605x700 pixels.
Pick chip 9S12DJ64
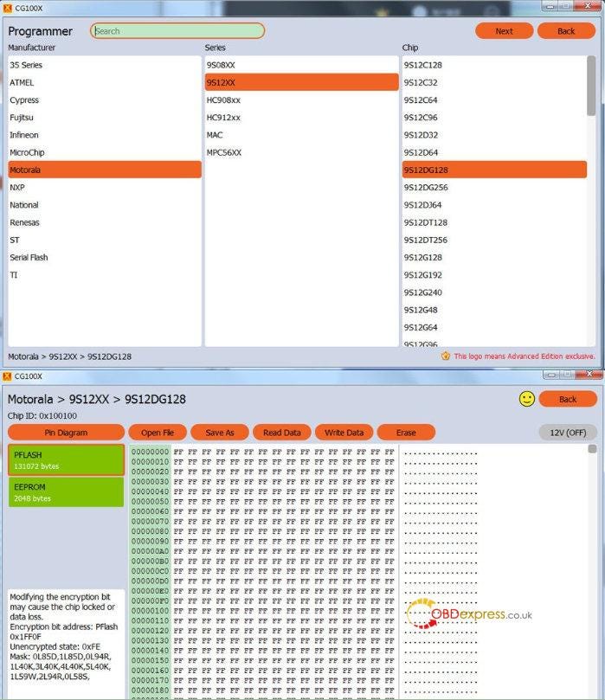point(494,205)
